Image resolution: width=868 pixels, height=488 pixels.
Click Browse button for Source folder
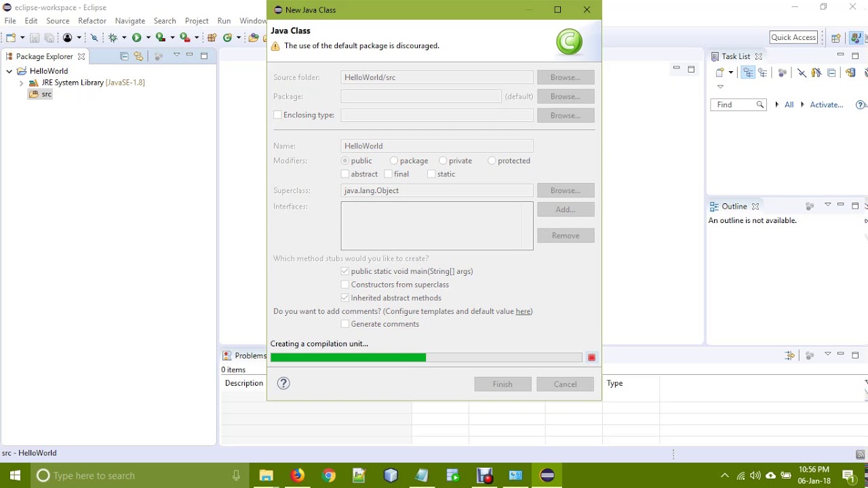566,77
